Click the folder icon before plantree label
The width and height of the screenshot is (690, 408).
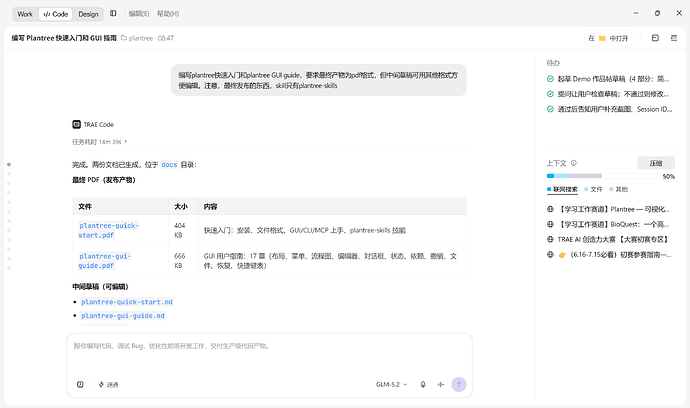(124, 38)
